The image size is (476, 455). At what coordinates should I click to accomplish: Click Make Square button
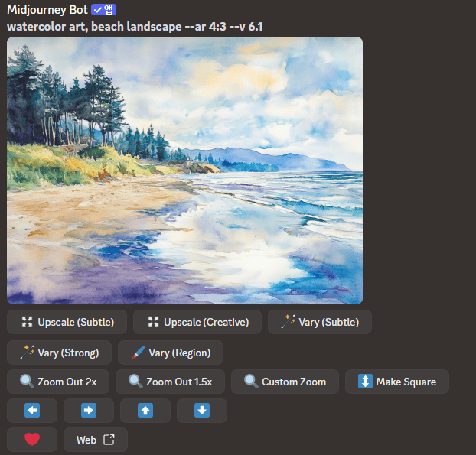397,382
